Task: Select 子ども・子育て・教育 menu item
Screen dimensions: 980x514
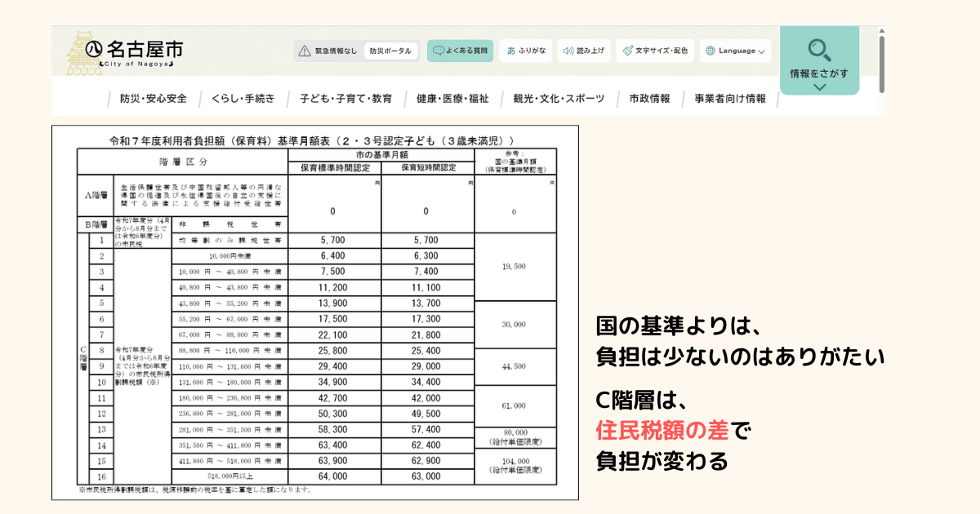Action: [345, 99]
